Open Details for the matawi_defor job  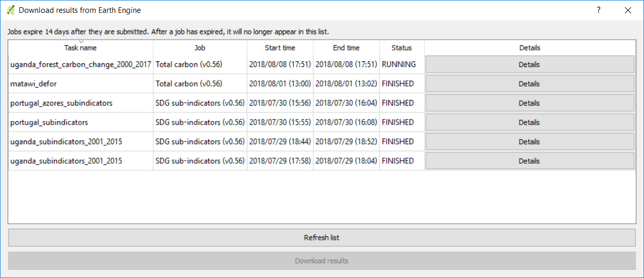[529, 84]
